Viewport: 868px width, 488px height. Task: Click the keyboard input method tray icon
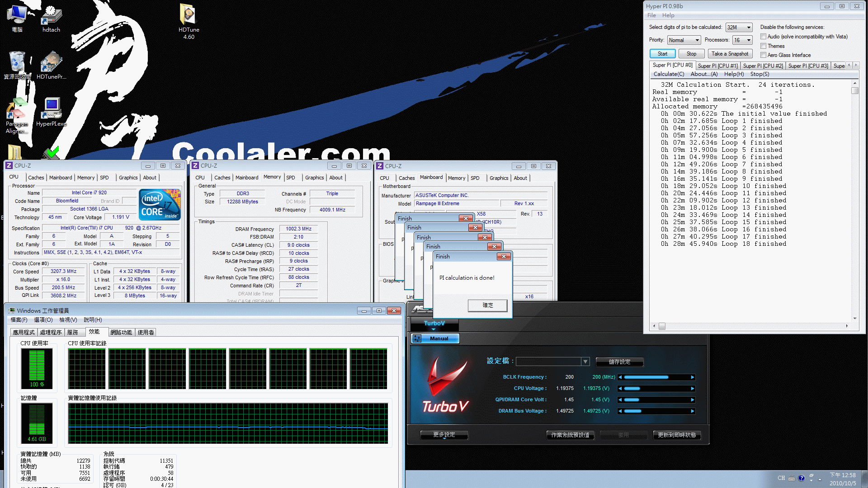pyautogui.click(x=792, y=479)
